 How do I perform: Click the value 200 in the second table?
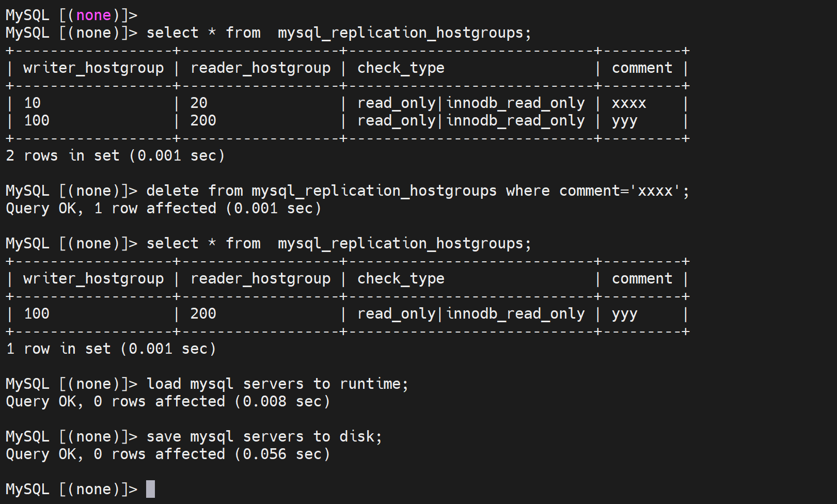coord(203,314)
